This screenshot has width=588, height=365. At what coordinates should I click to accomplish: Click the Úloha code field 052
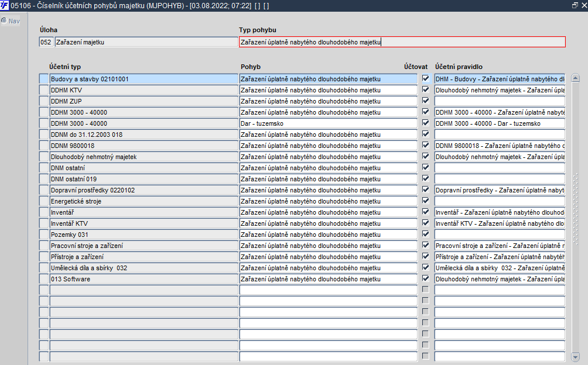pyautogui.click(x=46, y=42)
